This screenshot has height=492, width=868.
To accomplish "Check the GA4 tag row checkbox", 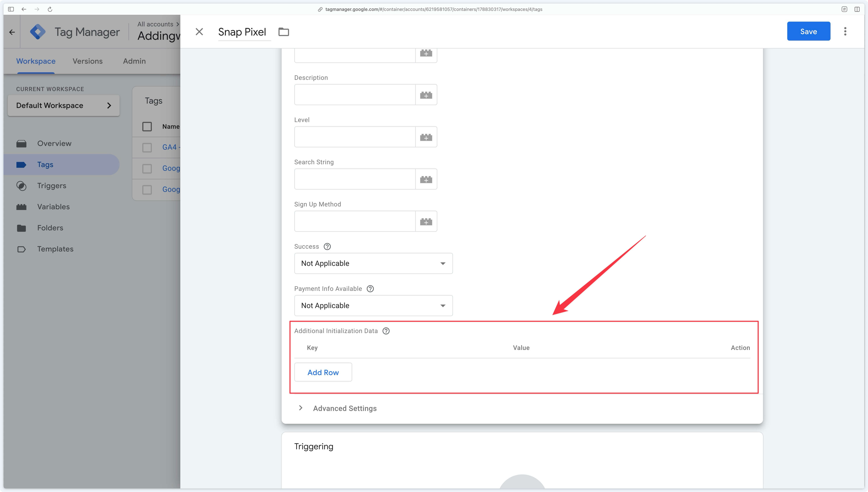I will pyautogui.click(x=147, y=148).
